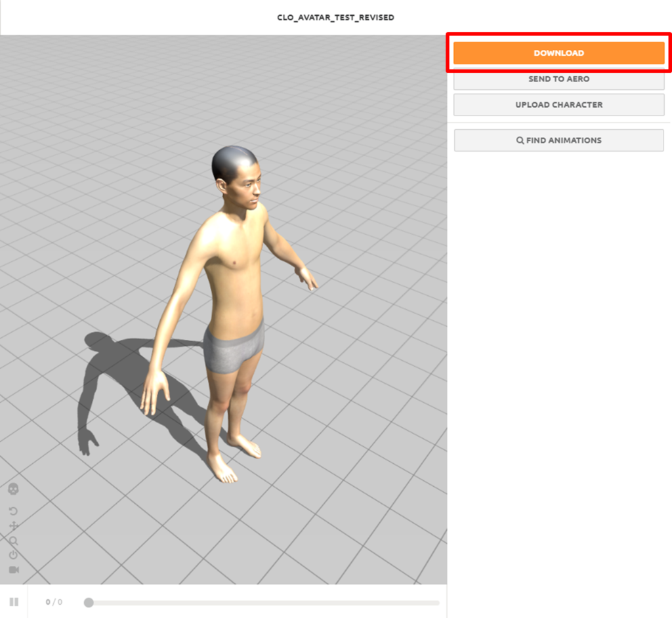Click the 0 / 0 frame counter

54,602
